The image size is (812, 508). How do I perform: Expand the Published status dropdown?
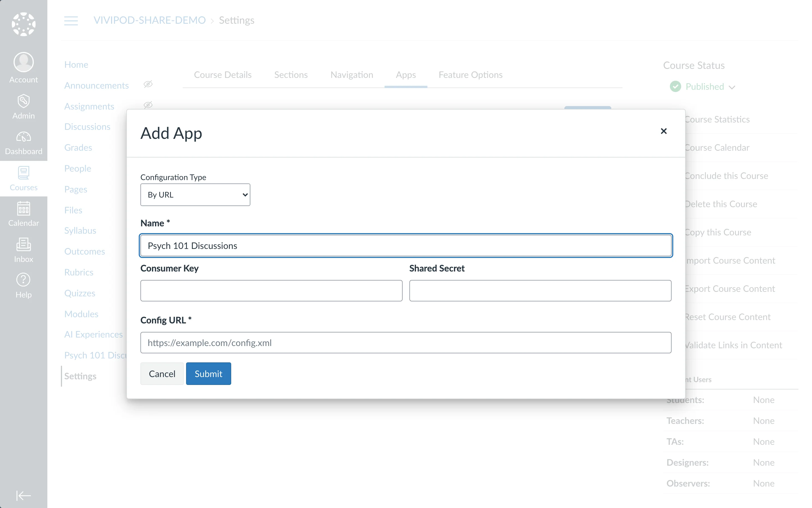click(x=732, y=87)
